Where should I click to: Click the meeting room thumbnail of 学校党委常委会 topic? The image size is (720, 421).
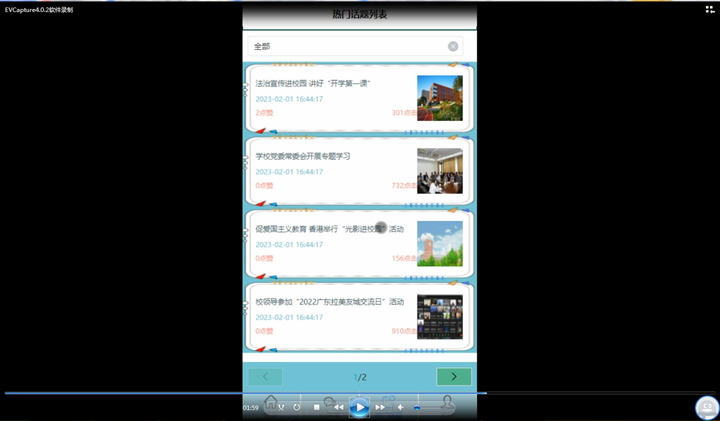click(439, 171)
